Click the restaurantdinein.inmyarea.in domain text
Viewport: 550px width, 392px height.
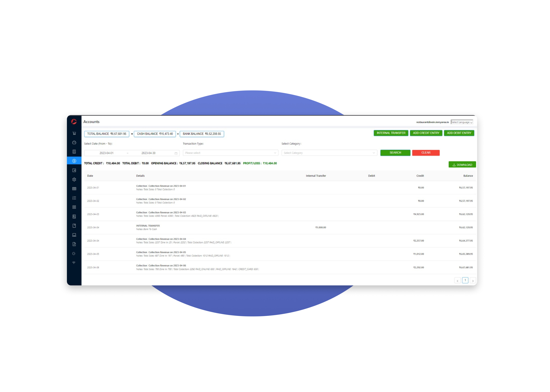[432, 122]
